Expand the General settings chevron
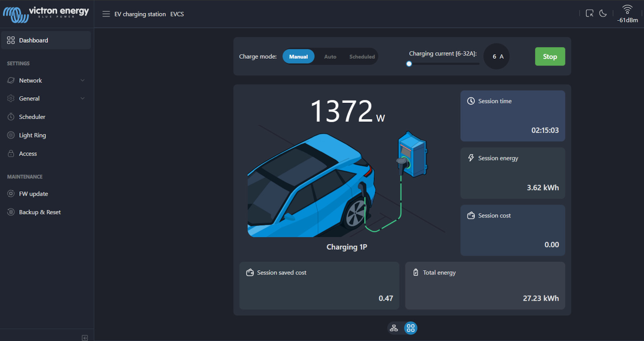Image resolution: width=644 pixels, height=341 pixels. (x=83, y=99)
